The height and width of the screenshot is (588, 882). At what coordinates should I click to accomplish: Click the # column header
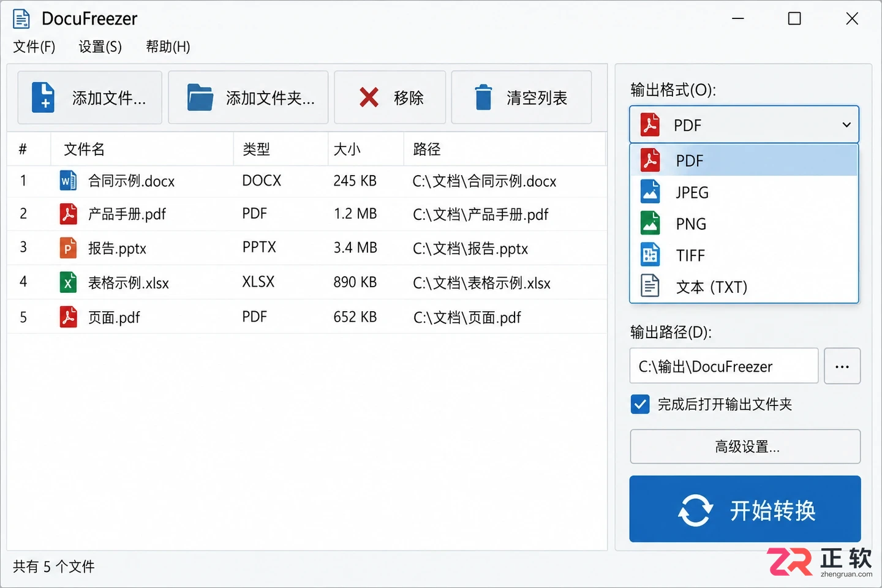[x=29, y=149]
